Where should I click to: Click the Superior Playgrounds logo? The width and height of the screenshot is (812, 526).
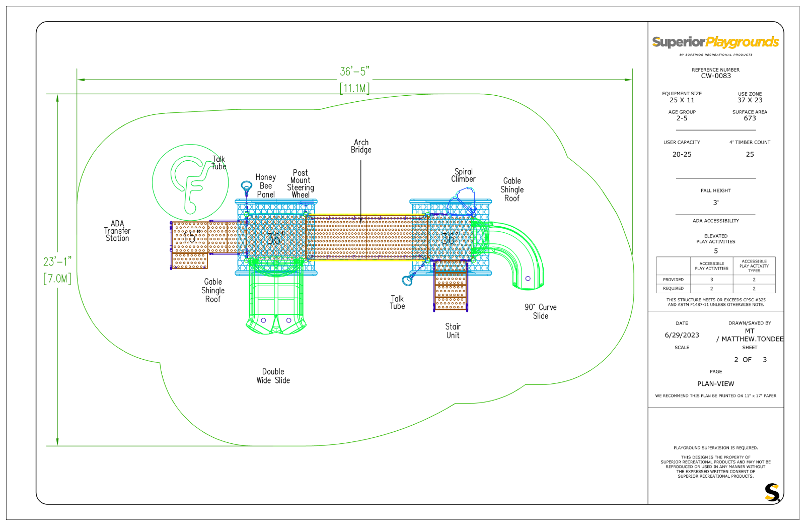coord(715,42)
